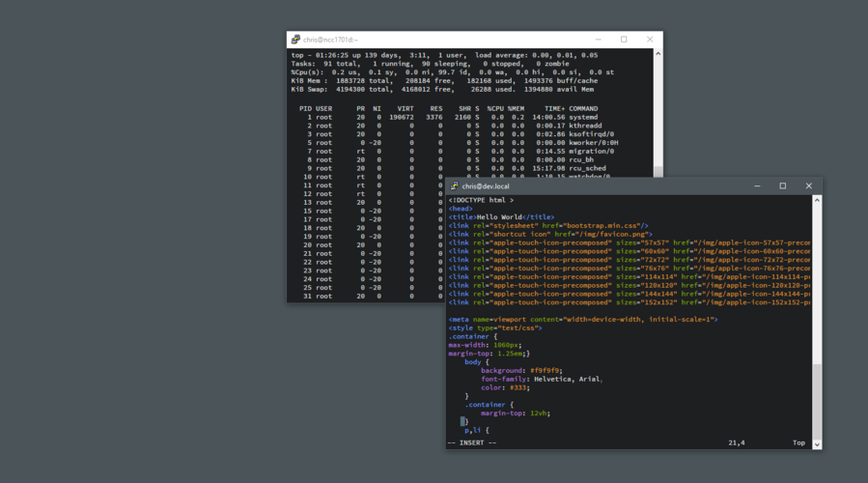Click the '21,4' cursor position in vim
868x483 pixels.
click(737, 442)
